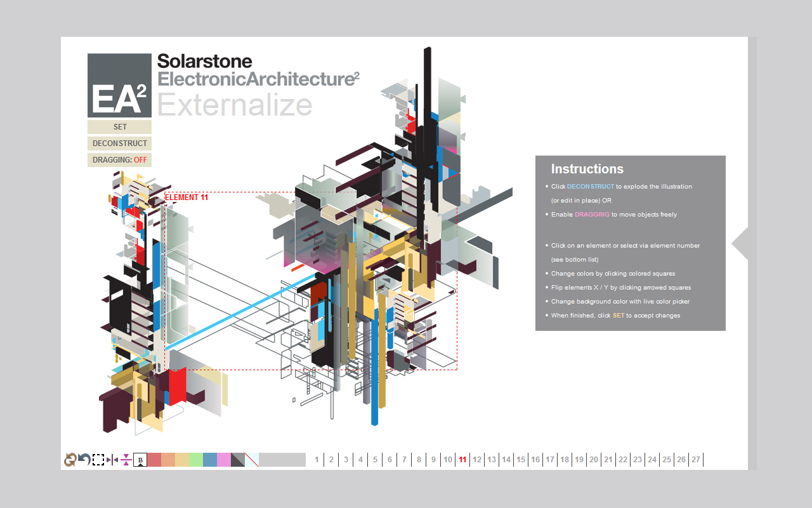
Task: Select element number 2
Action: click(x=331, y=460)
